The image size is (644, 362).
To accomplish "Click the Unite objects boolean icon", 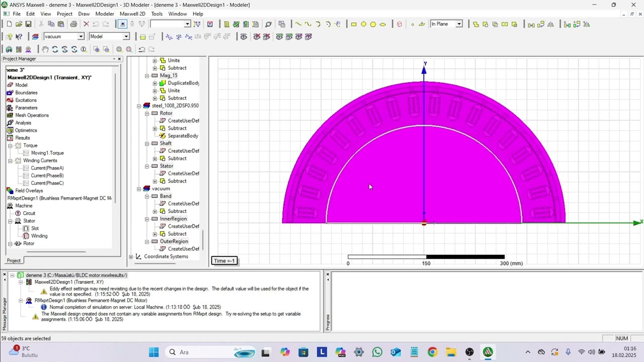I will pos(476,24).
